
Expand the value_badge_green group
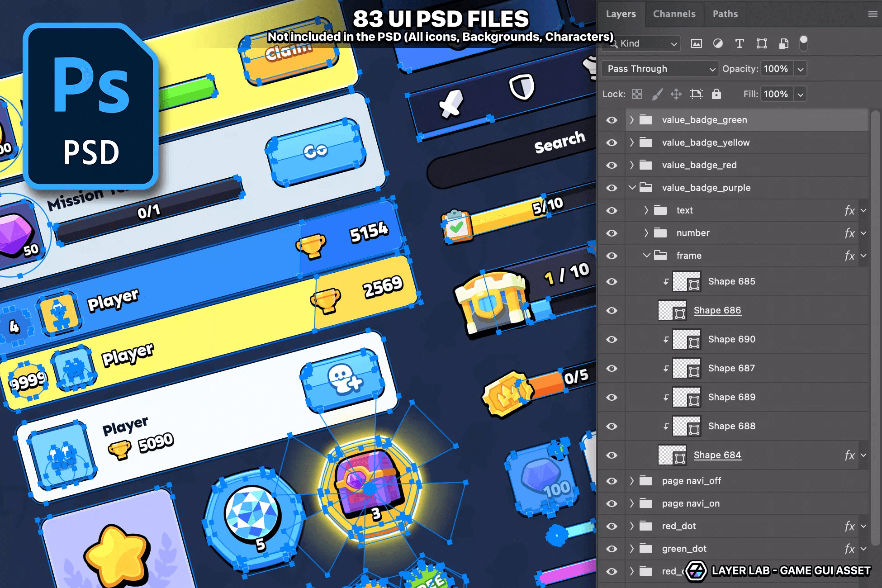632,120
